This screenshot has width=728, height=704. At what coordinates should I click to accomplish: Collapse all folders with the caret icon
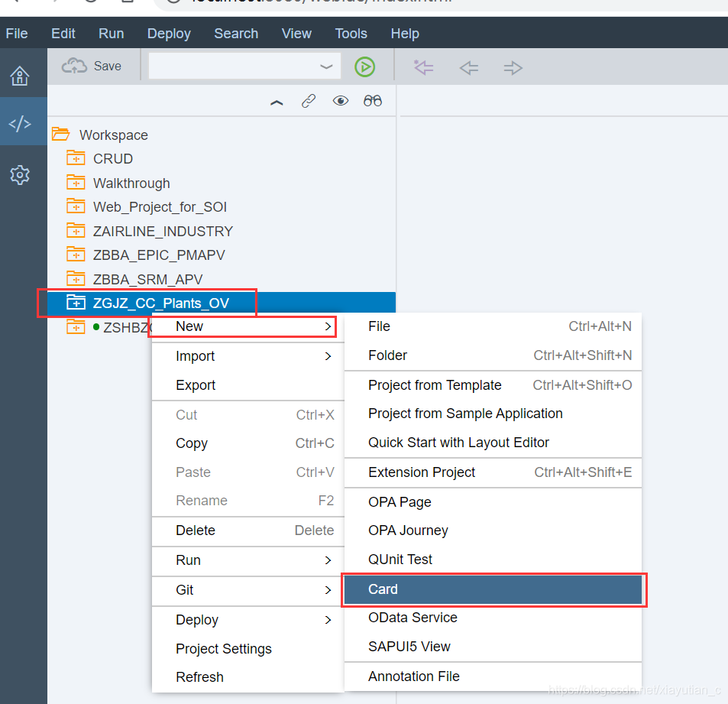(x=277, y=102)
